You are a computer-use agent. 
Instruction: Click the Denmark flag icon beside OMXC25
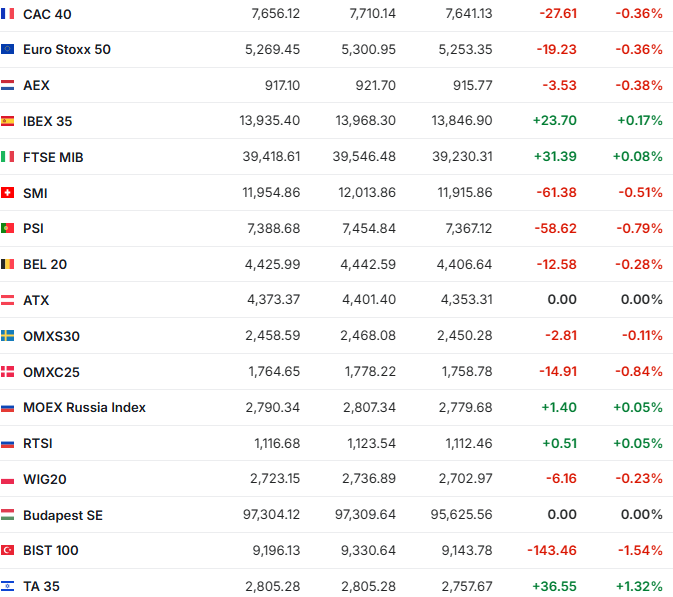click(x=8, y=372)
